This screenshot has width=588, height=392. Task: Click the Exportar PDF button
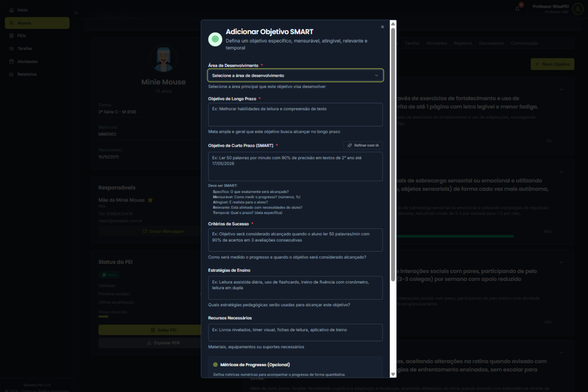point(163,343)
